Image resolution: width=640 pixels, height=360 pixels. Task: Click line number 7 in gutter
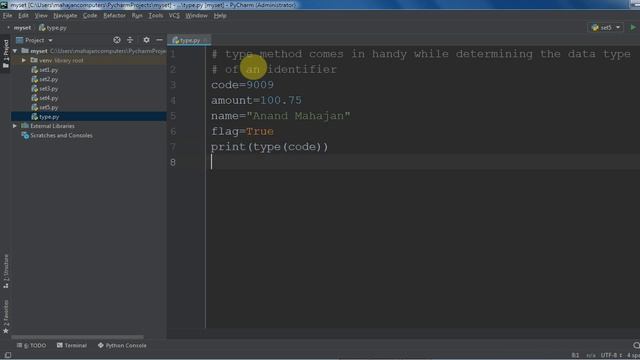[173, 147]
